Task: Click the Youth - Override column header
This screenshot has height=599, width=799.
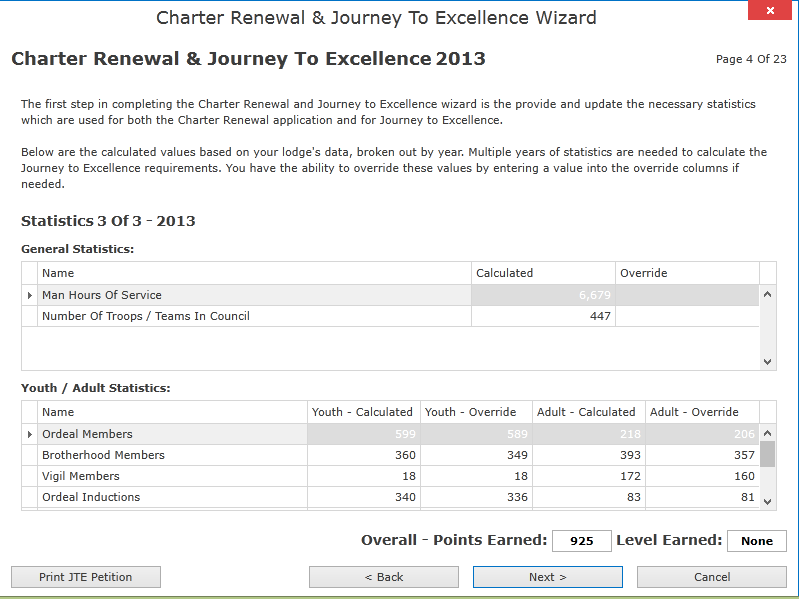Action: [x=476, y=412]
